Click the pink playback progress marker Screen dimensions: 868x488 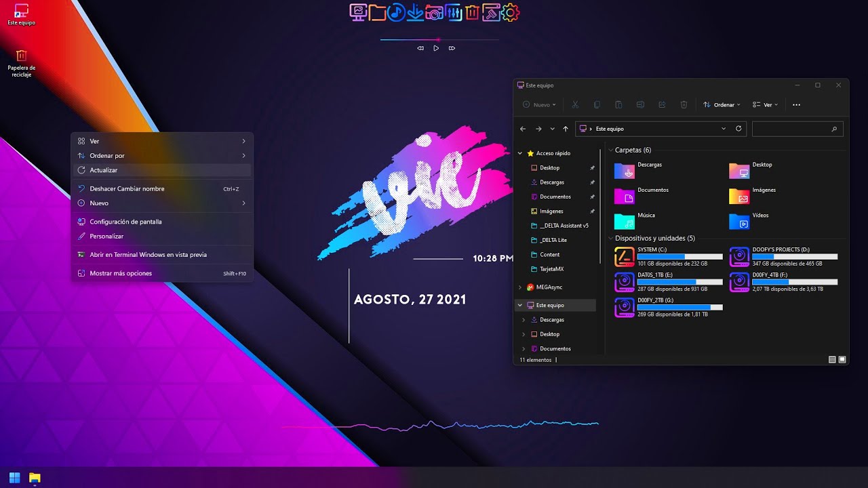[x=439, y=41]
